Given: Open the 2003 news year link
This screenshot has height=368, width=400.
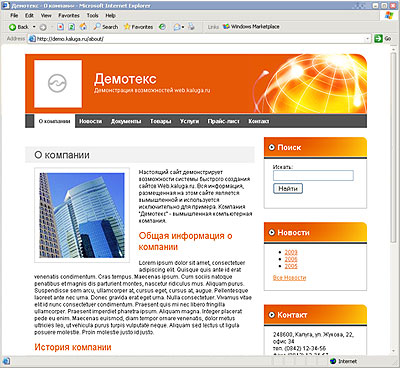Looking at the screenshot, I should coord(291,252).
